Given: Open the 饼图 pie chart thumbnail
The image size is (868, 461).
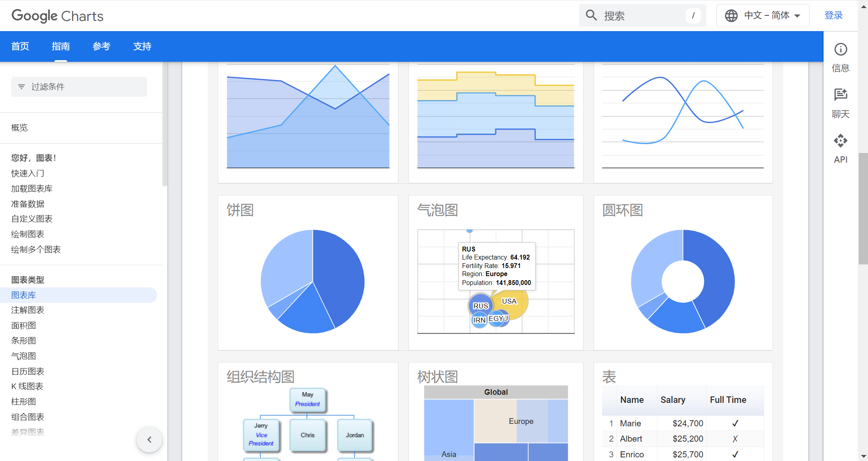Looking at the screenshot, I should click(x=312, y=281).
